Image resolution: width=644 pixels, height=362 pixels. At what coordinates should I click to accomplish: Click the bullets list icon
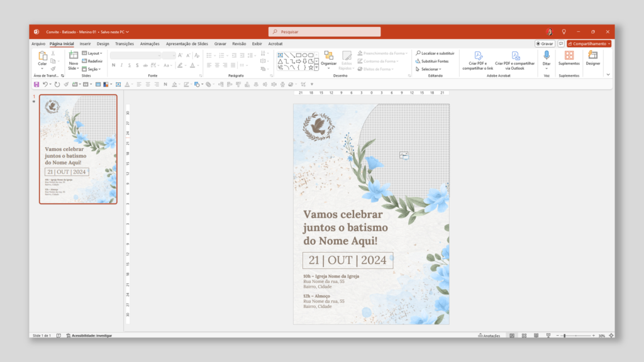click(209, 55)
